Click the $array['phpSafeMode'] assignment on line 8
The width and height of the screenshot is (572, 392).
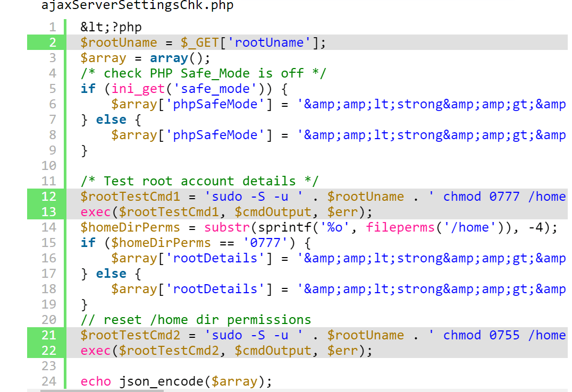coord(339,135)
